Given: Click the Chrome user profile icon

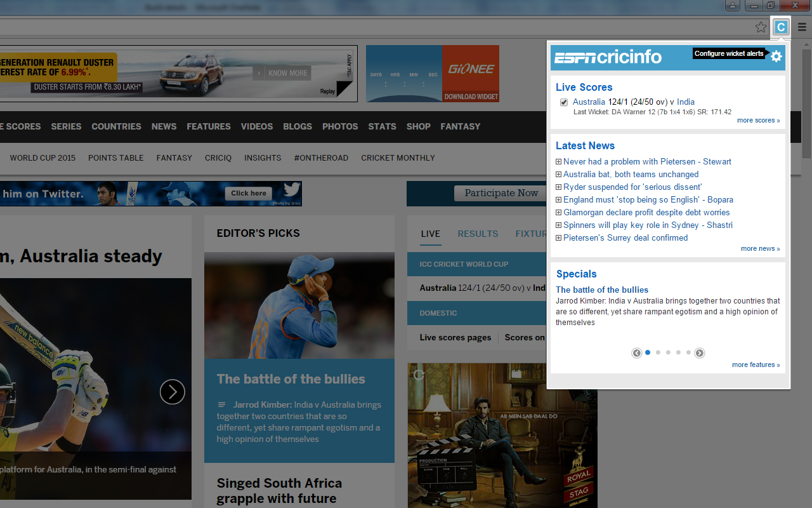Looking at the screenshot, I should point(733,6).
